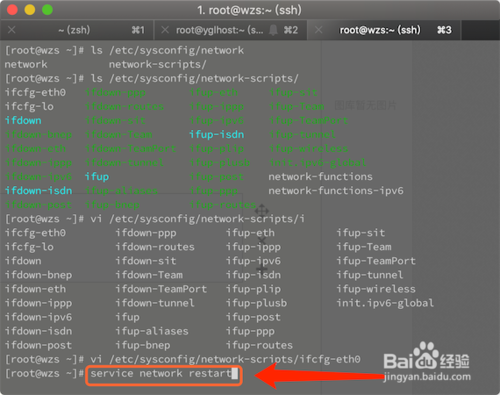Click the window title "1. root@wzs:~ (ssh)"
The height and width of the screenshot is (395, 500).
tap(249, 10)
